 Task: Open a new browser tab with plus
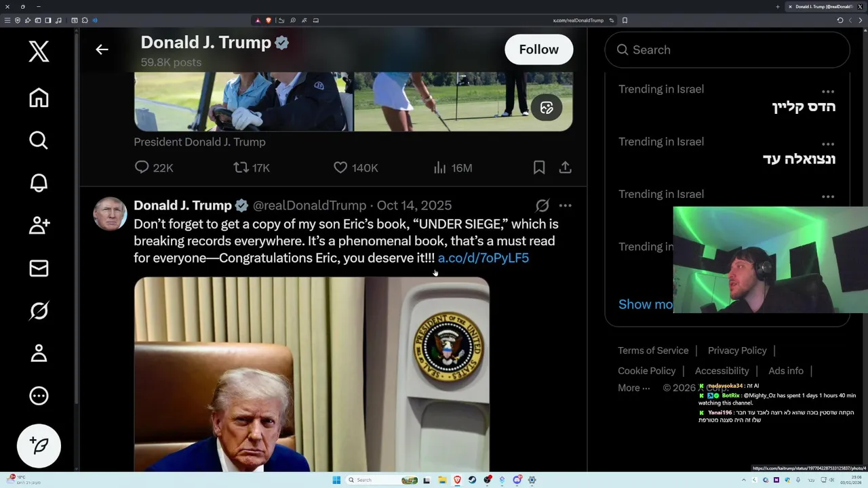778,7
